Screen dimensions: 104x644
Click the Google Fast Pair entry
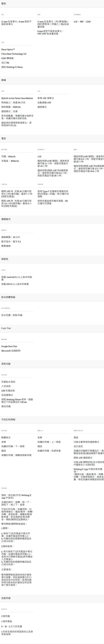pos(9,346)
